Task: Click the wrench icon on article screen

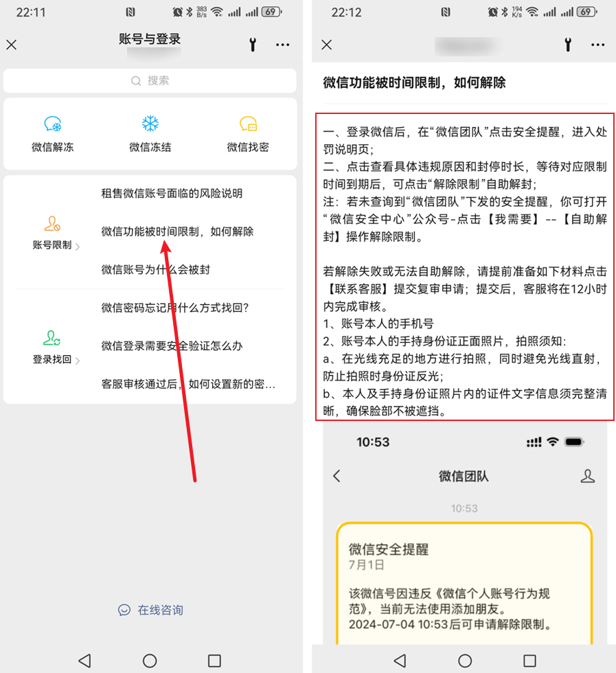Action: (568, 45)
